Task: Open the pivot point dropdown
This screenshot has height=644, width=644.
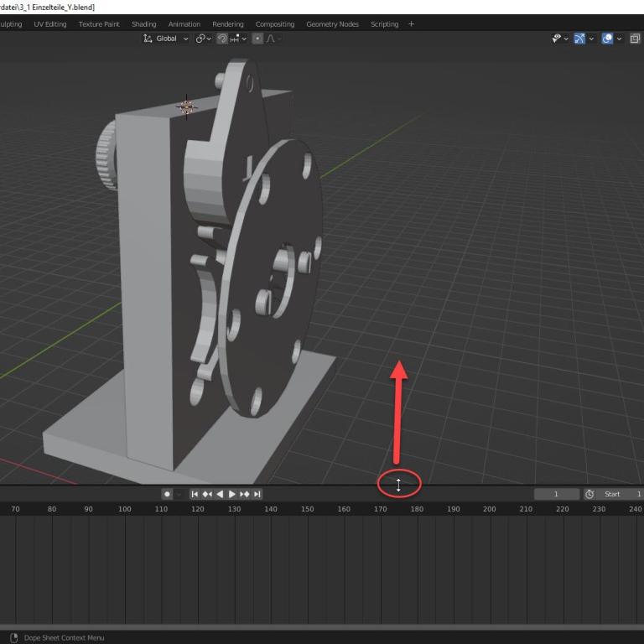Action: [203, 39]
